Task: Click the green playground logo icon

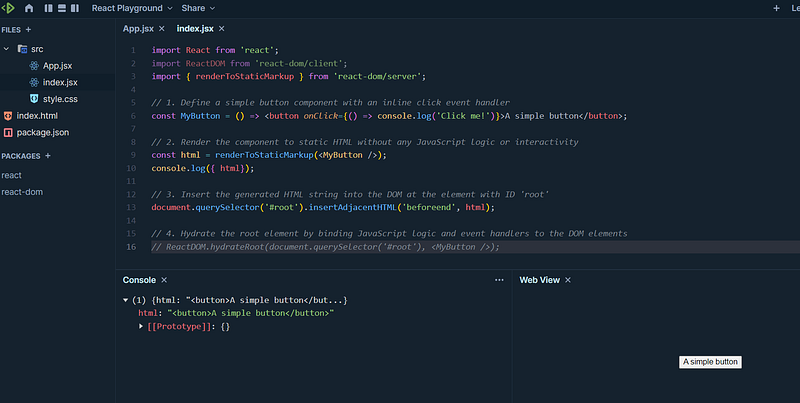Action: [8, 8]
